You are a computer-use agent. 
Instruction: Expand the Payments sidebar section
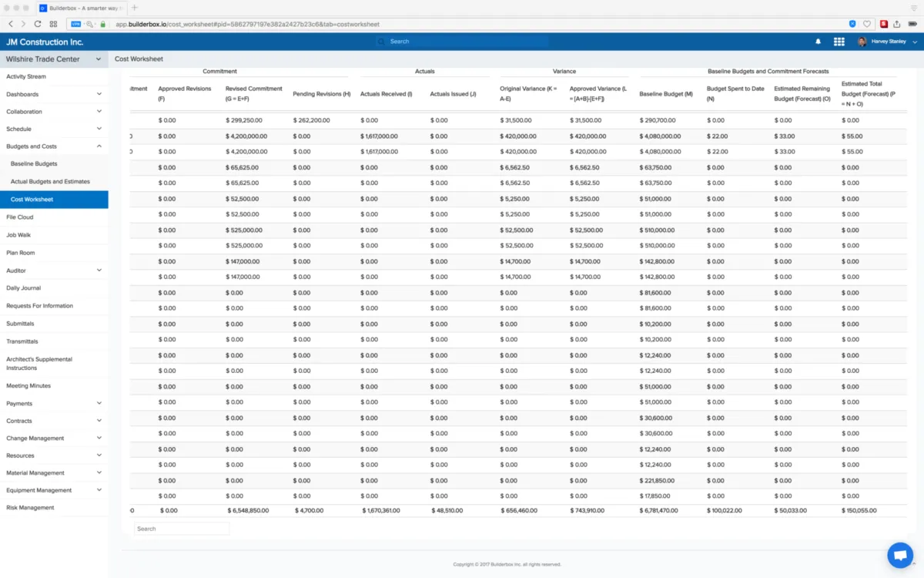coord(99,403)
